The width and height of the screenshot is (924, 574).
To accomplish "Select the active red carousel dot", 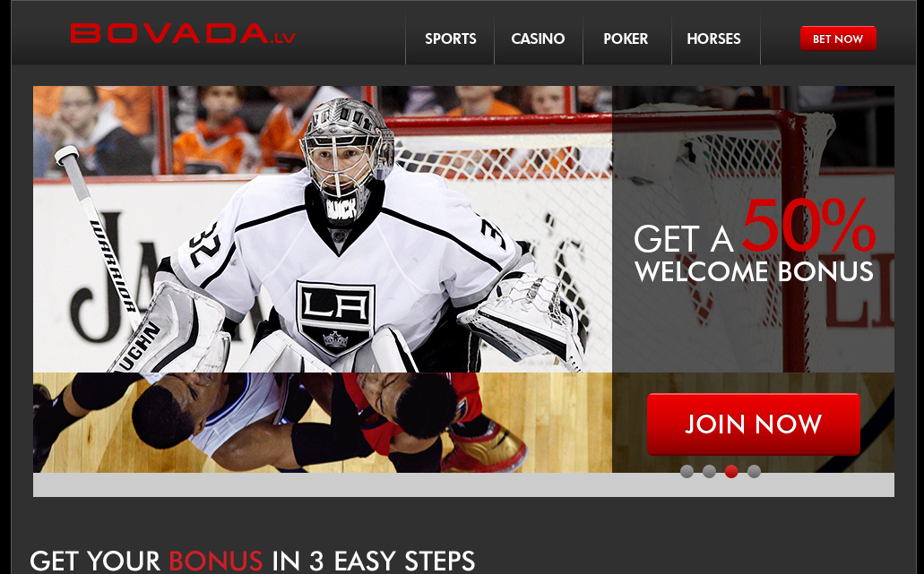I will coord(731,472).
